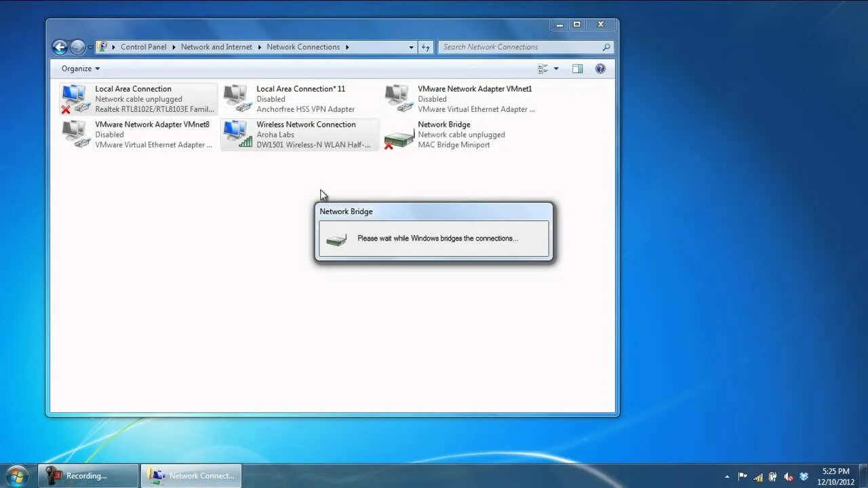Click the muted volume tray icon
The image size is (868, 488).
[788, 475]
